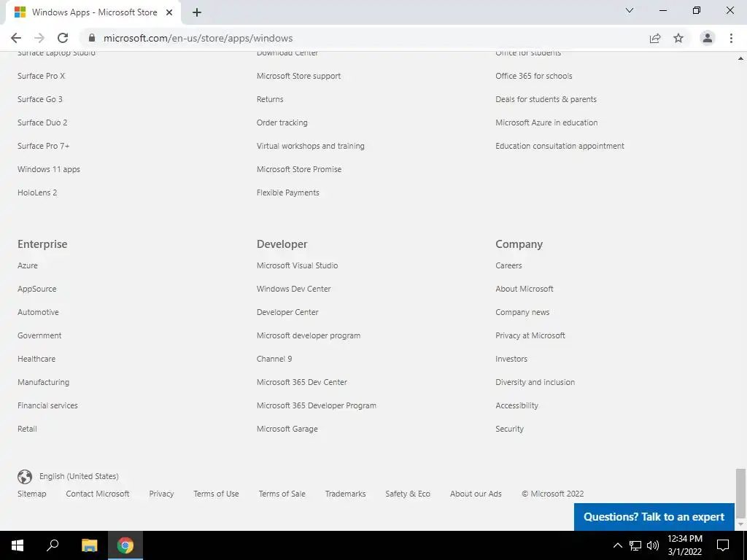Open Deals for students & parents
This screenshot has height=560, width=747.
coord(546,99)
